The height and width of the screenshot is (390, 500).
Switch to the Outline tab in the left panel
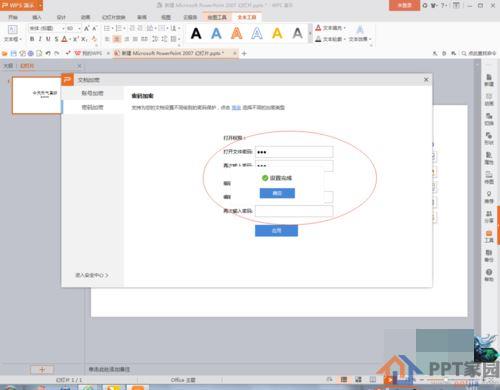pos(8,66)
